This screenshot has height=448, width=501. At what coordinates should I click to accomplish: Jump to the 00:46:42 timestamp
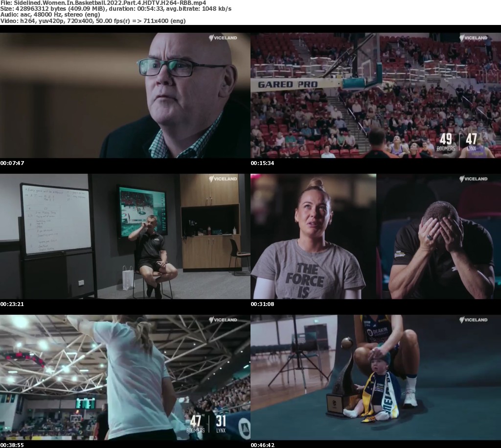click(x=263, y=445)
